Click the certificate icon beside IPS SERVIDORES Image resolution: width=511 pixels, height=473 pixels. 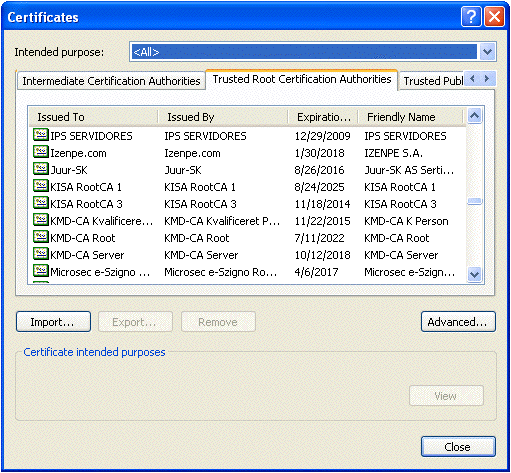click(41, 135)
